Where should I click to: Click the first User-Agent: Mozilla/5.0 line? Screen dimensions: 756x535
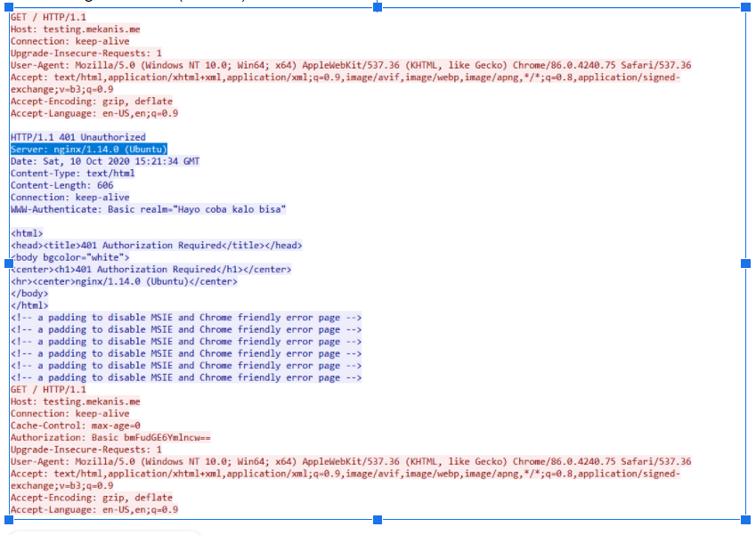351,65
